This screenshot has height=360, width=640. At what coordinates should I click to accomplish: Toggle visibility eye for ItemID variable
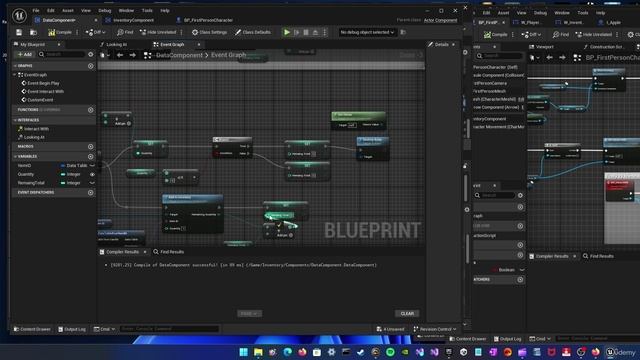click(x=92, y=165)
